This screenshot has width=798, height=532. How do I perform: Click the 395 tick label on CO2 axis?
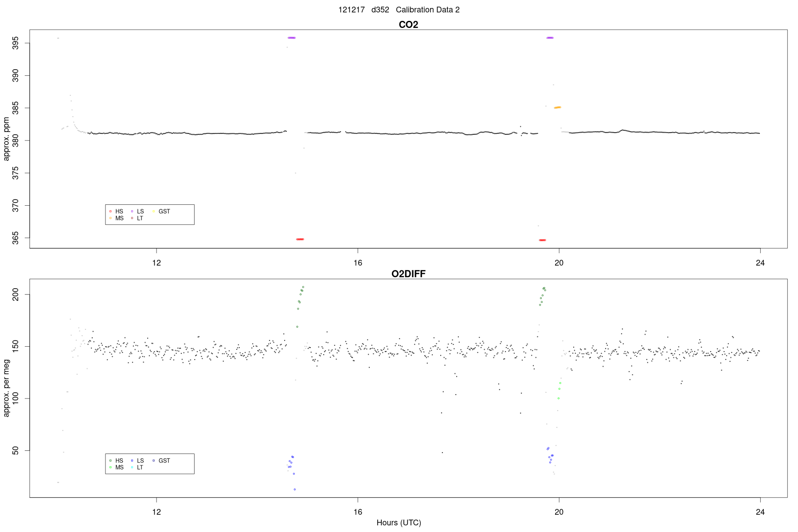[16, 43]
